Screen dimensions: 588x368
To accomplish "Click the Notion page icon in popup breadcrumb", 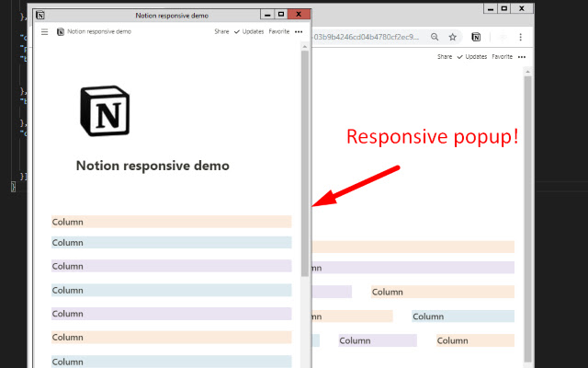I will [x=61, y=32].
